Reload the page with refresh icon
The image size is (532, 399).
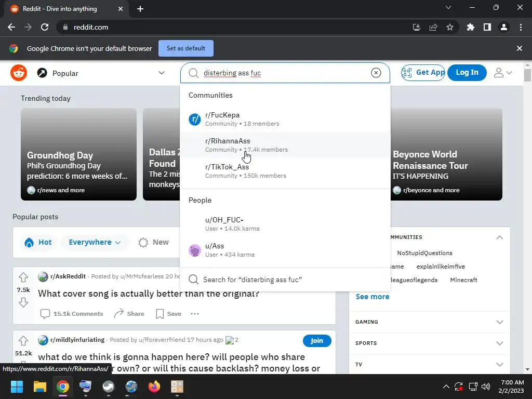[45, 27]
